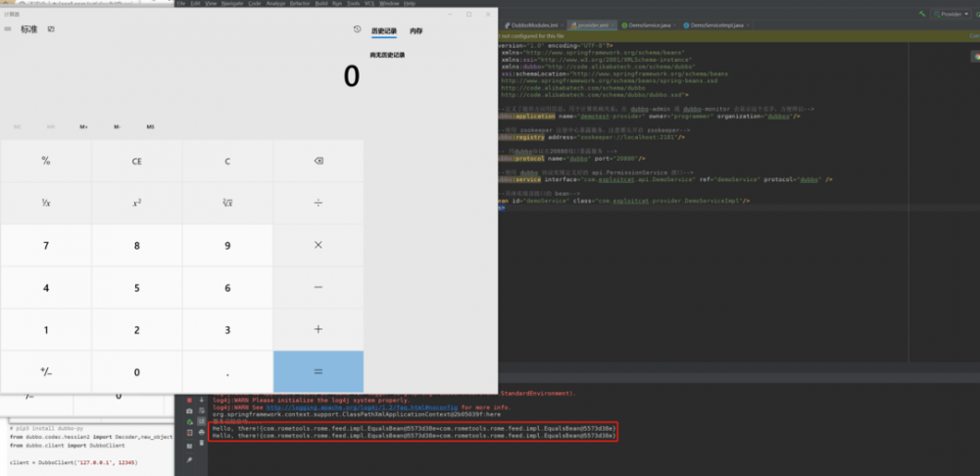Open the Window menu in the IDE
980x476 pixels.
pos(389,3)
